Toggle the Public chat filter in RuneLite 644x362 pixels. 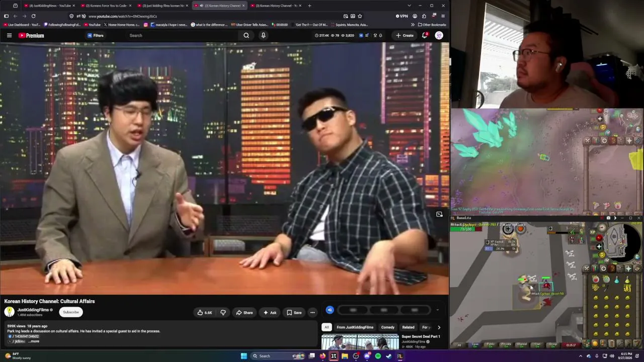point(491,345)
